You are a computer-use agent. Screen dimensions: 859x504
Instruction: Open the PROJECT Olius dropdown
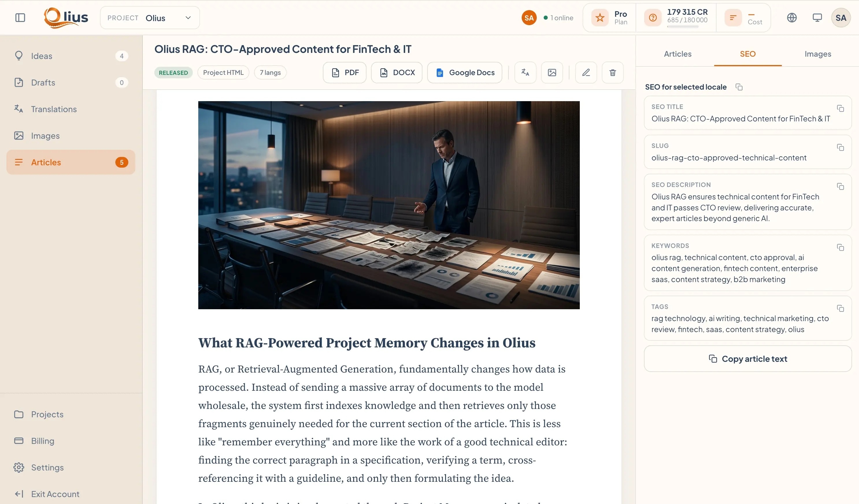150,18
